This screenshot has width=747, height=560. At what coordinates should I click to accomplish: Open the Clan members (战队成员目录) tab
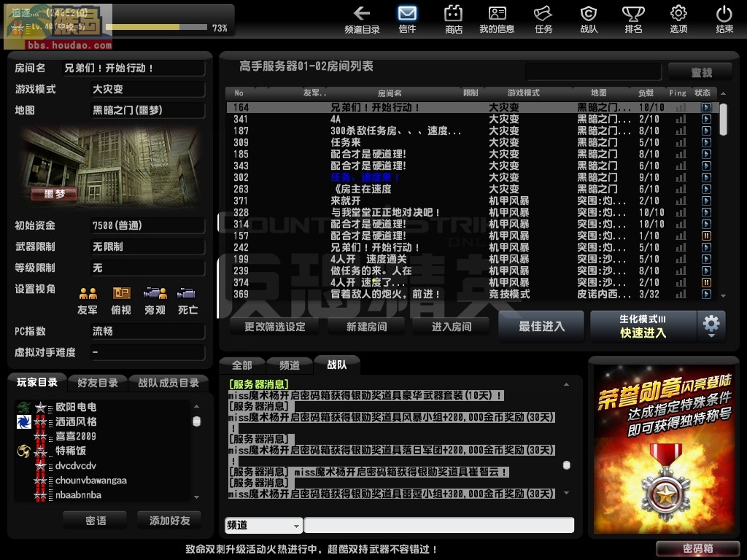coord(169,383)
